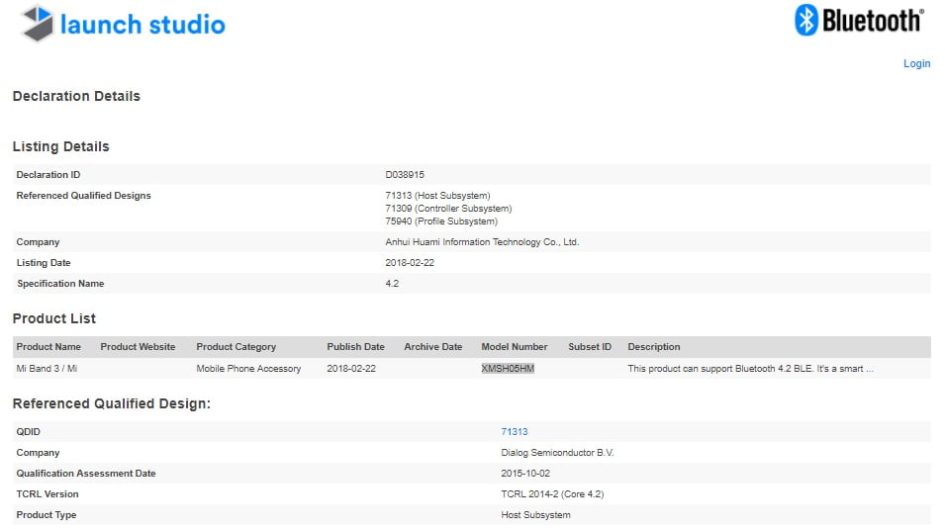
Task: Select product name Mi Band 3 / Mi
Action: click(46, 368)
